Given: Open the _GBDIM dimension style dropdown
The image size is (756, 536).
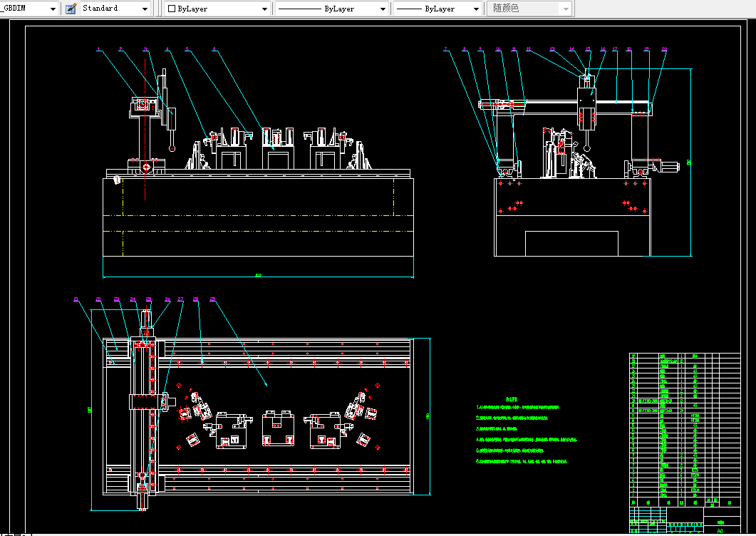Looking at the screenshot, I should 53,9.
